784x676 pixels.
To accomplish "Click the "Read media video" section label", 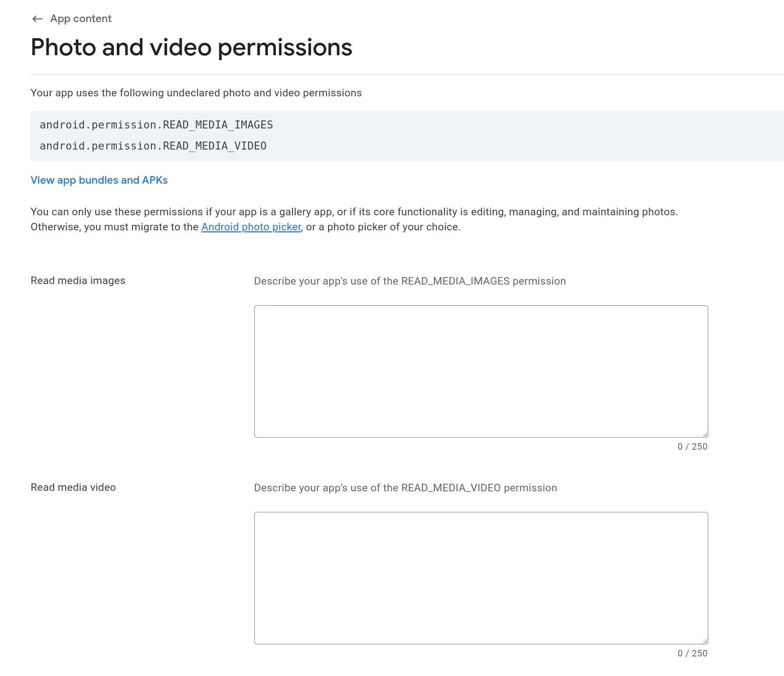I will [73, 487].
